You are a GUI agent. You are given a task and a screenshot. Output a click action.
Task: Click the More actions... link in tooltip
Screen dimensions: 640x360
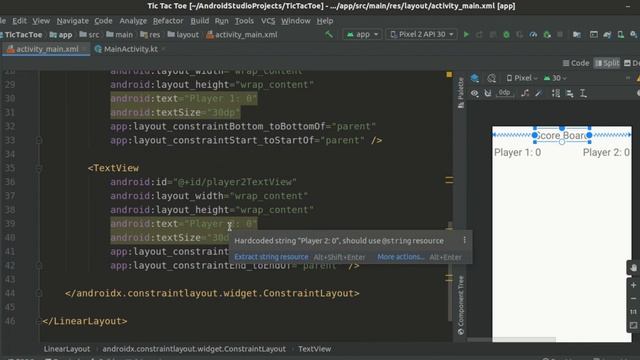pyautogui.click(x=400, y=257)
